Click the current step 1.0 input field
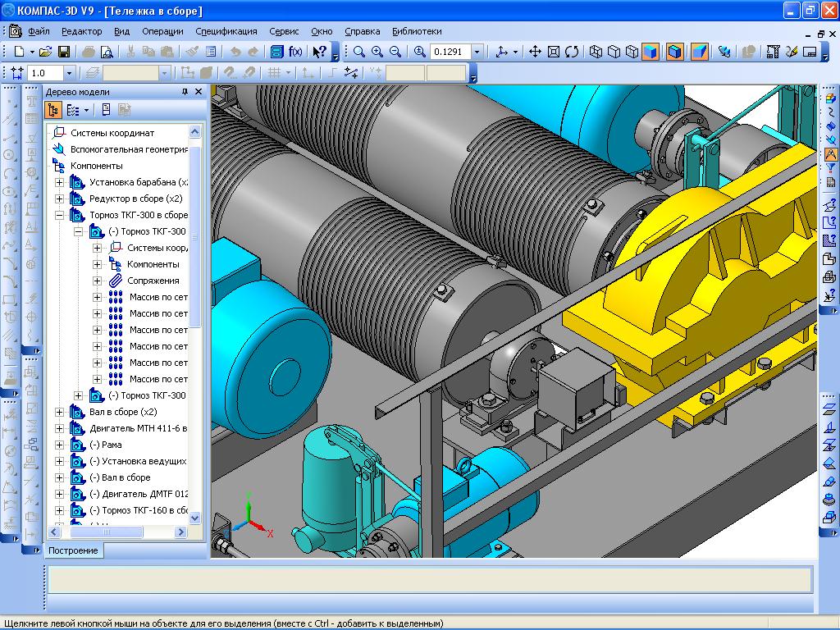This screenshot has width=840, height=630. 44,73
